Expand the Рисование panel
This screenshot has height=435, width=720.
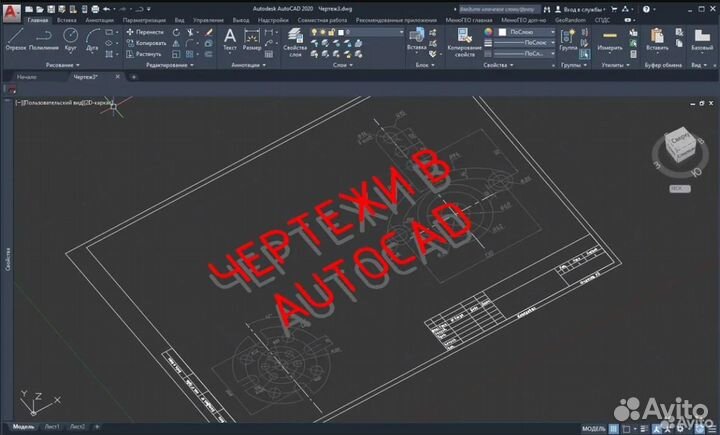click(62, 65)
